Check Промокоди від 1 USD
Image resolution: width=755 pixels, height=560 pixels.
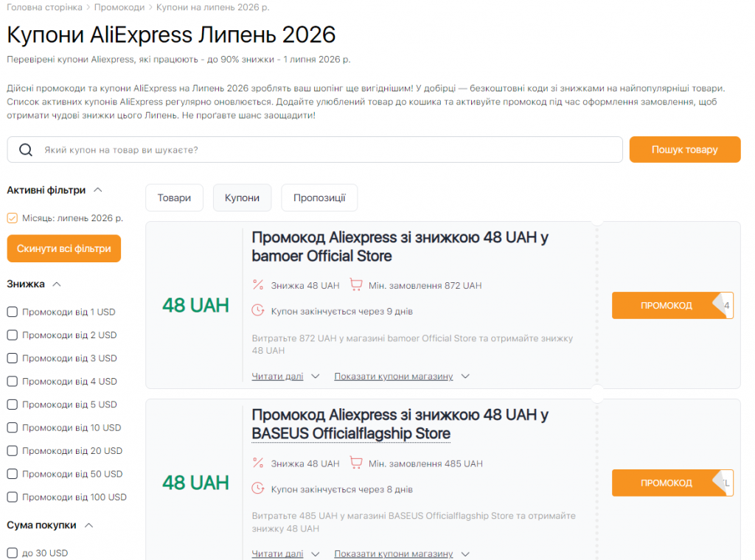pos(12,312)
